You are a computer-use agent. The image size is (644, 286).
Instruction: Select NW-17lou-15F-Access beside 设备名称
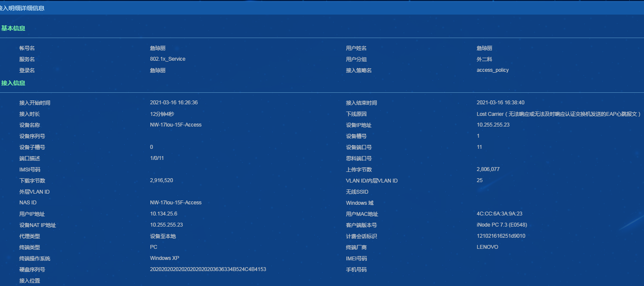point(176,125)
